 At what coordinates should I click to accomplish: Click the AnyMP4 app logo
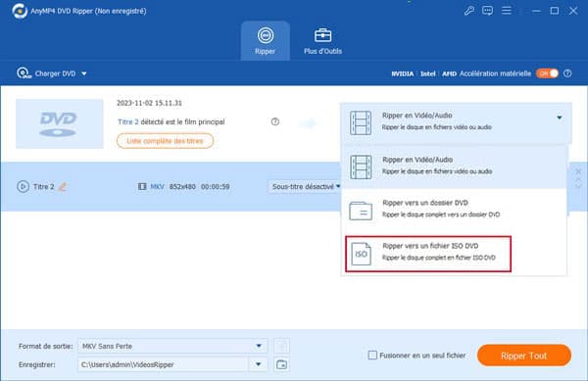point(20,11)
